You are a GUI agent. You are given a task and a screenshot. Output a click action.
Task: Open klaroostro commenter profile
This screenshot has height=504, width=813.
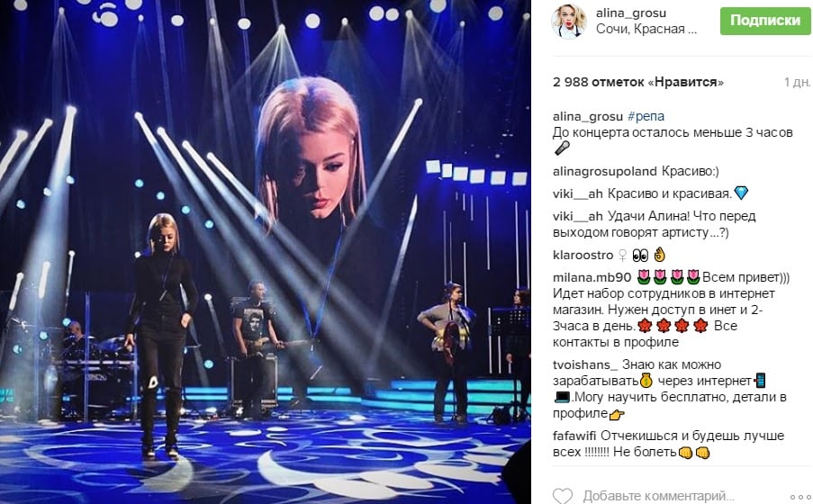583,255
